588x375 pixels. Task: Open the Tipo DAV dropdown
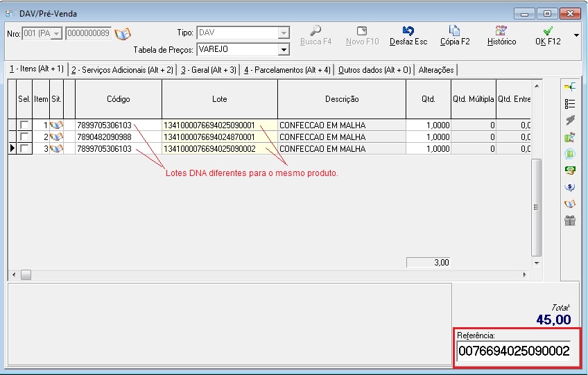point(284,33)
